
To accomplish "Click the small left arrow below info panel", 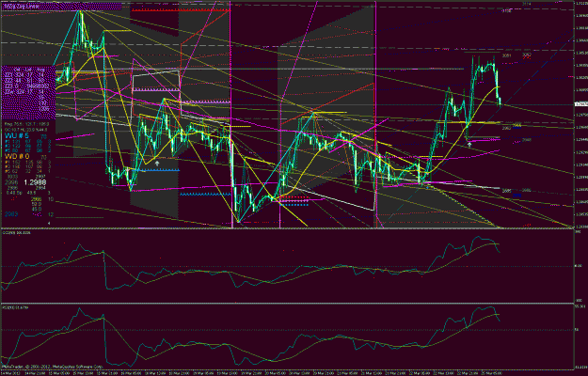I will pos(48,223).
